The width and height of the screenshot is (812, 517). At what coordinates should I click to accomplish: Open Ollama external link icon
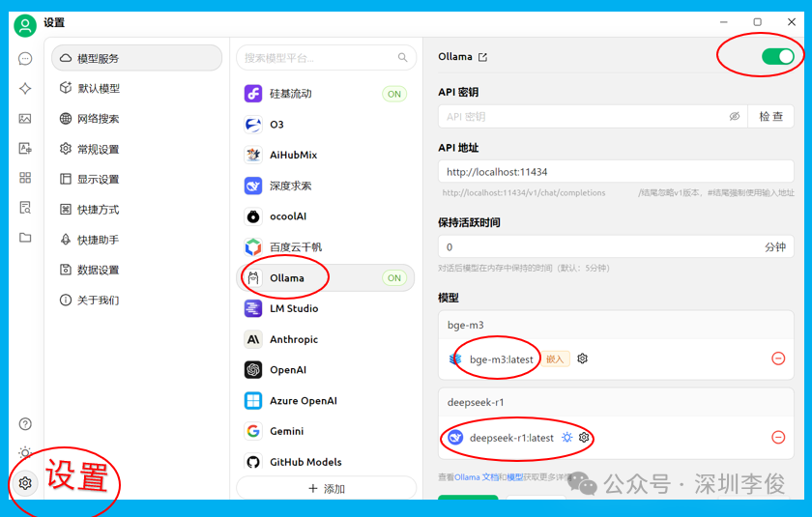(x=482, y=57)
